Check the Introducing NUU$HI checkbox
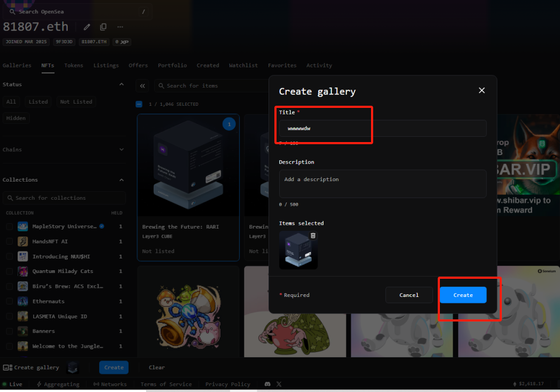Viewport: 560px width, 392px height. (10, 256)
